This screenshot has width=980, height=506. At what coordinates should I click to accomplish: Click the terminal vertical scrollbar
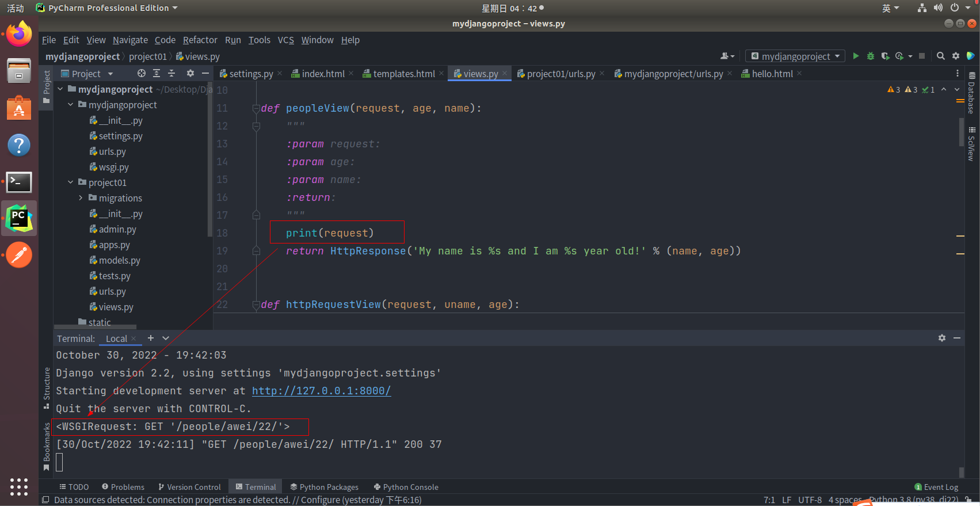click(x=961, y=472)
